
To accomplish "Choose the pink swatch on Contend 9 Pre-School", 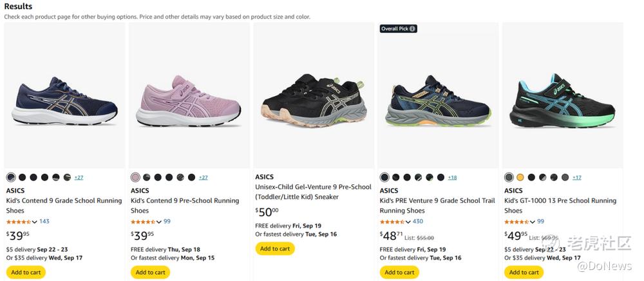I will pyautogui.click(x=135, y=177).
